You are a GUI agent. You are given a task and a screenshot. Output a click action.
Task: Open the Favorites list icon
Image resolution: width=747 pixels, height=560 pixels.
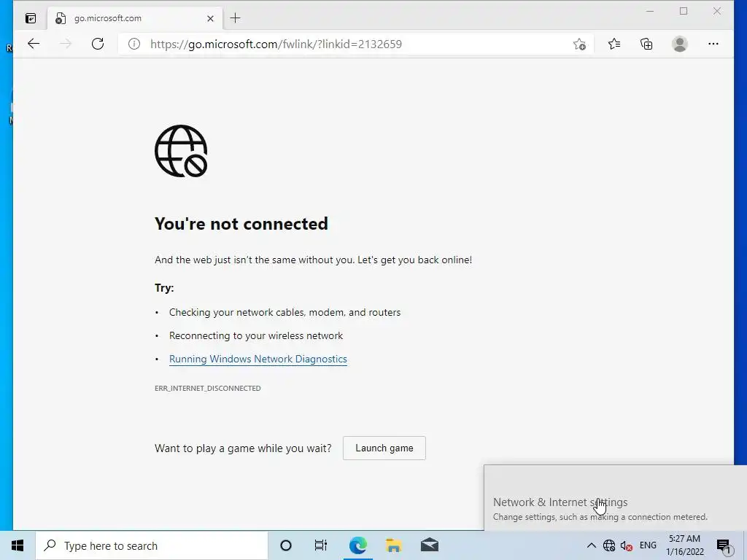click(614, 44)
